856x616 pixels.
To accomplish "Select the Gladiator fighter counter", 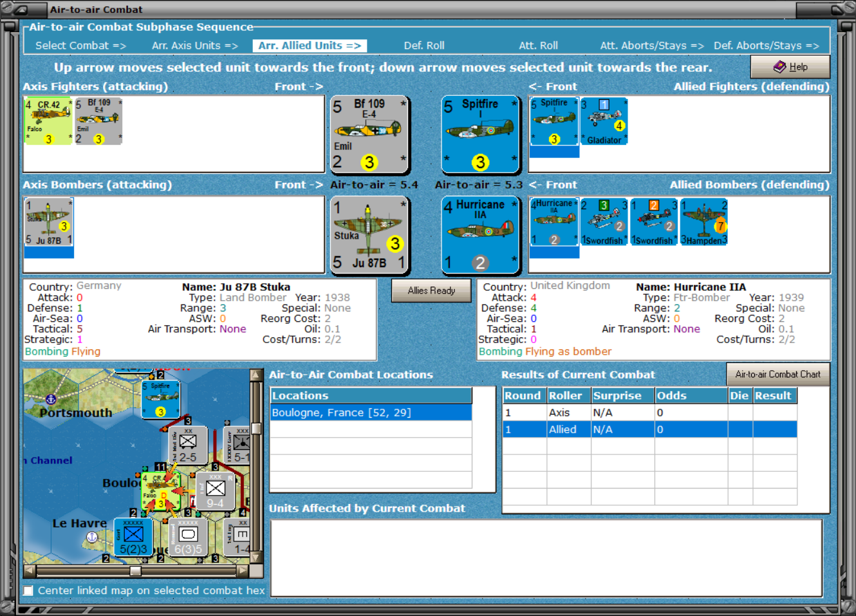I will point(604,121).
